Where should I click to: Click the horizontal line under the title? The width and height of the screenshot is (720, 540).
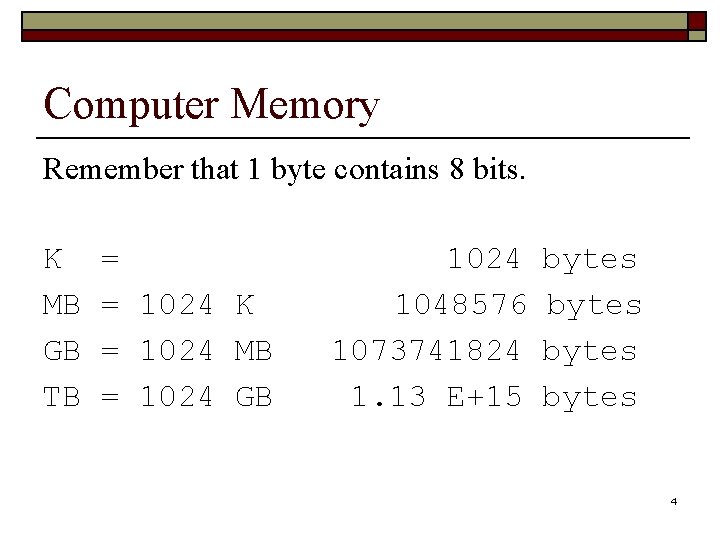pyautogui.click(x=363, y=138)
